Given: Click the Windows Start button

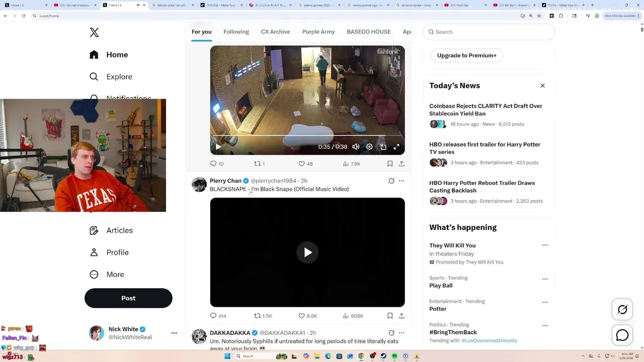Looking at the screenshot, I should click(227, 356).
